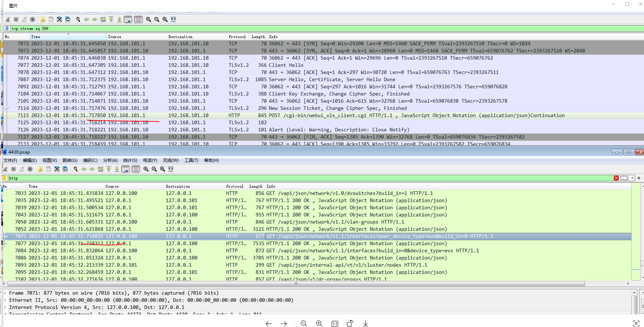
Task: Sort by Time column in upper window
Action: pos(68,37)
